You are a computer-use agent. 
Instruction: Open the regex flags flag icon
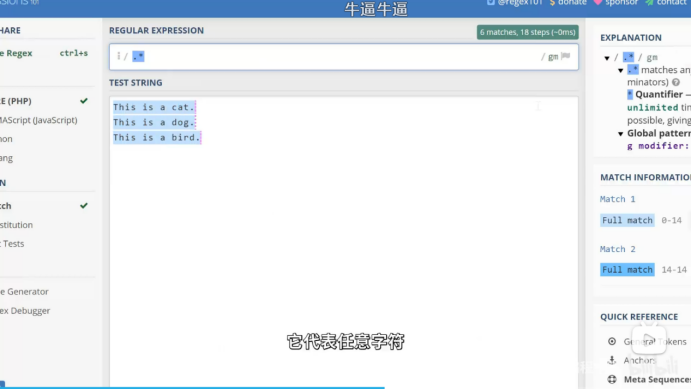tap(566, 56)
